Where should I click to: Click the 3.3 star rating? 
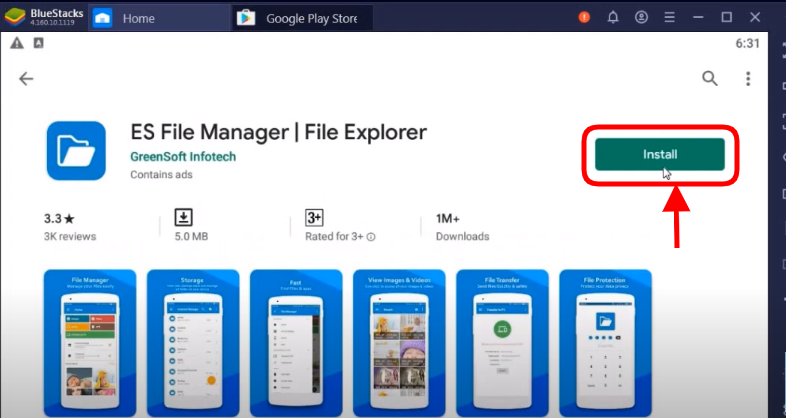click(x=59, y=219)
